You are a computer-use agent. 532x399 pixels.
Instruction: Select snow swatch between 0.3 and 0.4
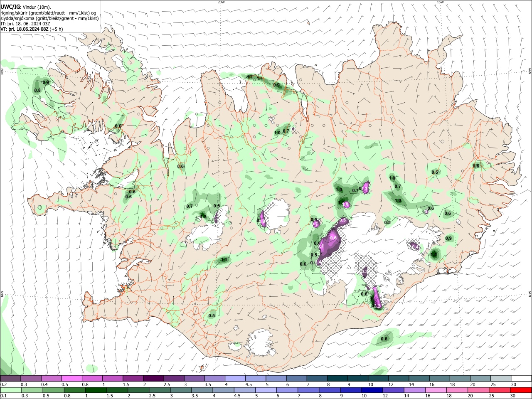click(x=31, y=379)
